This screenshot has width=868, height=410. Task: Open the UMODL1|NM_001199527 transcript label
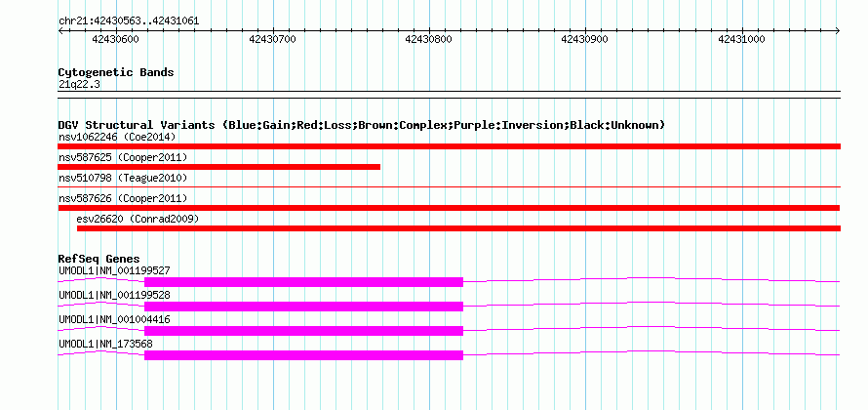114,271
